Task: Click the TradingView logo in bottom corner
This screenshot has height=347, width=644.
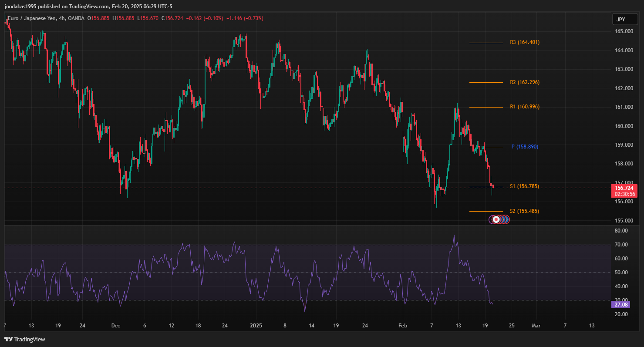Action: [25, 339]
